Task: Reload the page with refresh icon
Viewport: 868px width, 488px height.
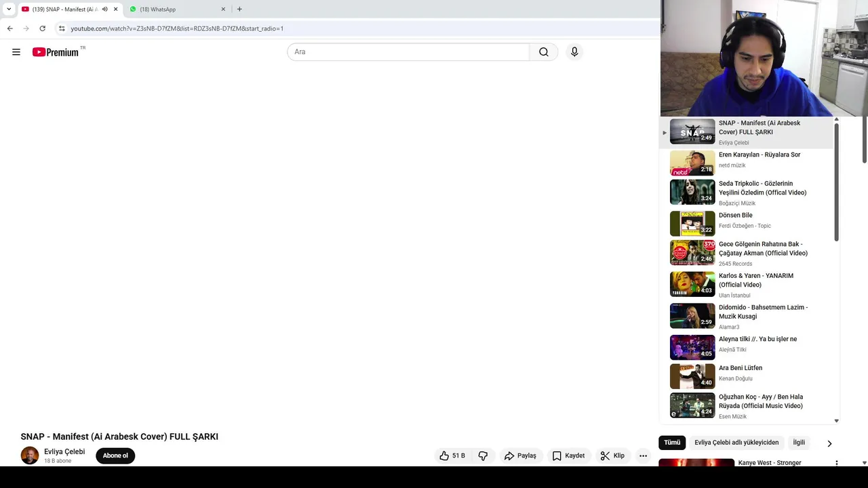Action: click(x=42, y=28)
